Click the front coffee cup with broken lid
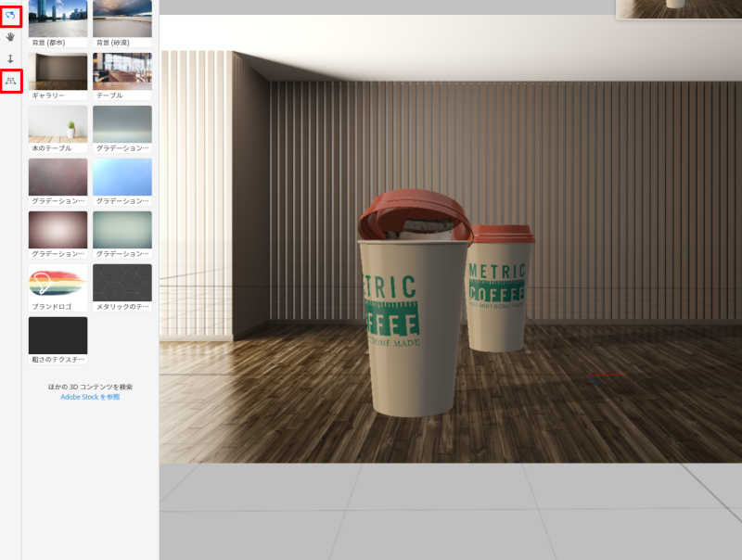The height and width of the screenshot is (560, 742). pos(413,325)
